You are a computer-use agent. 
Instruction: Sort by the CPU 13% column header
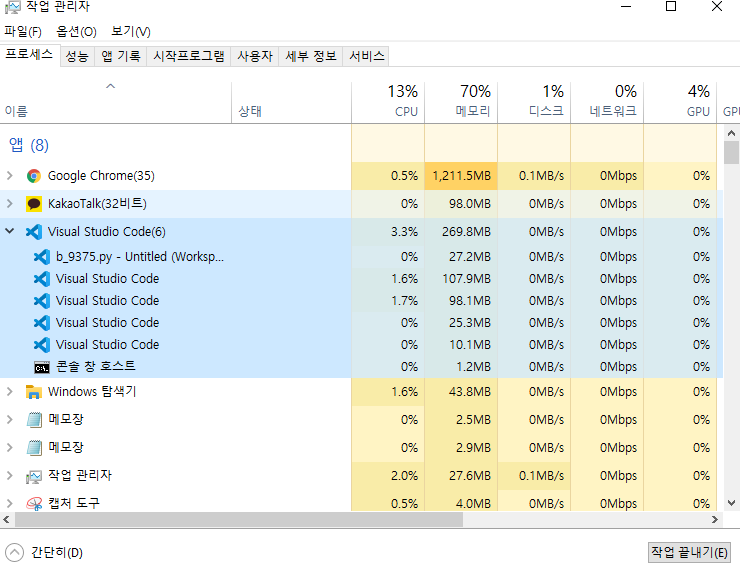click(388, 102)
